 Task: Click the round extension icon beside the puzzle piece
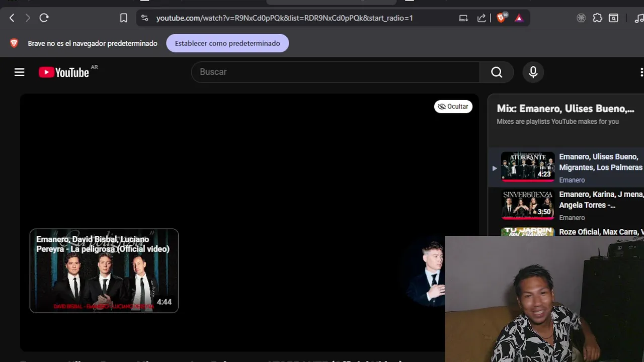coord(581,18)
